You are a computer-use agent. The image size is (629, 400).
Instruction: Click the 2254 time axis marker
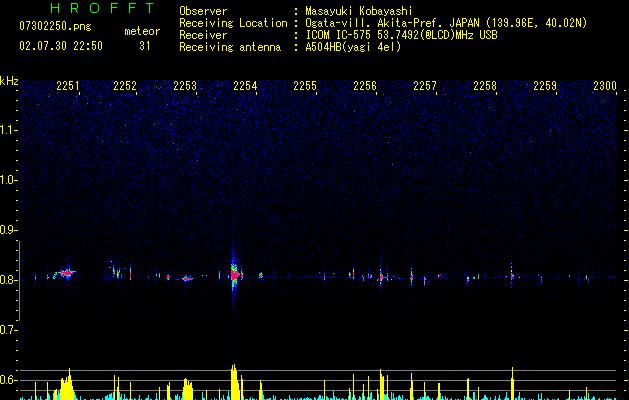coord(245,86)
